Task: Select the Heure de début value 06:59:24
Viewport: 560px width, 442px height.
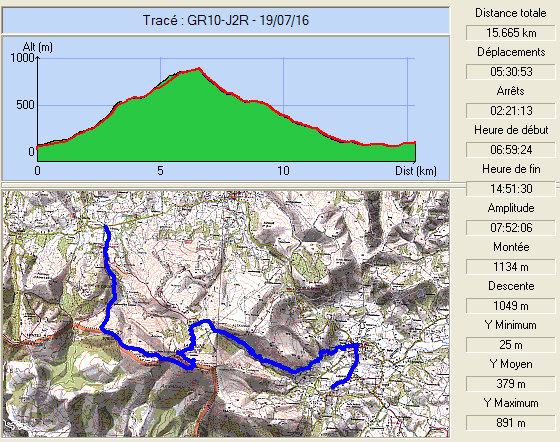Action: [511, 150]
